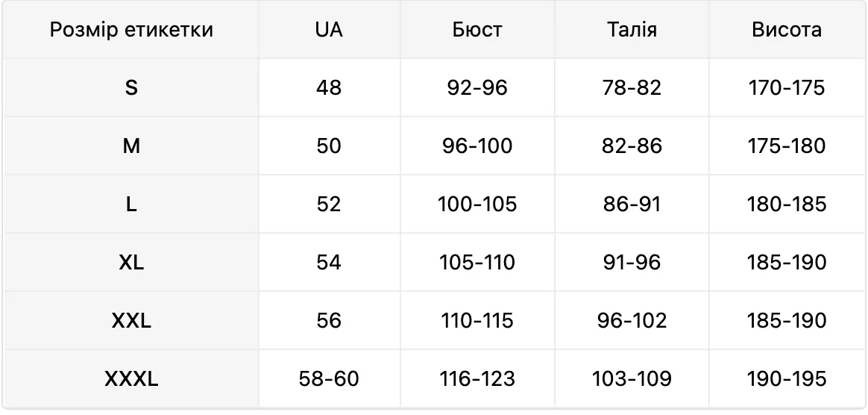Click the 'Розмір етикетки' column header
Image resolution: width=868 pixels, height=415 pixels.
coord(131,29)
